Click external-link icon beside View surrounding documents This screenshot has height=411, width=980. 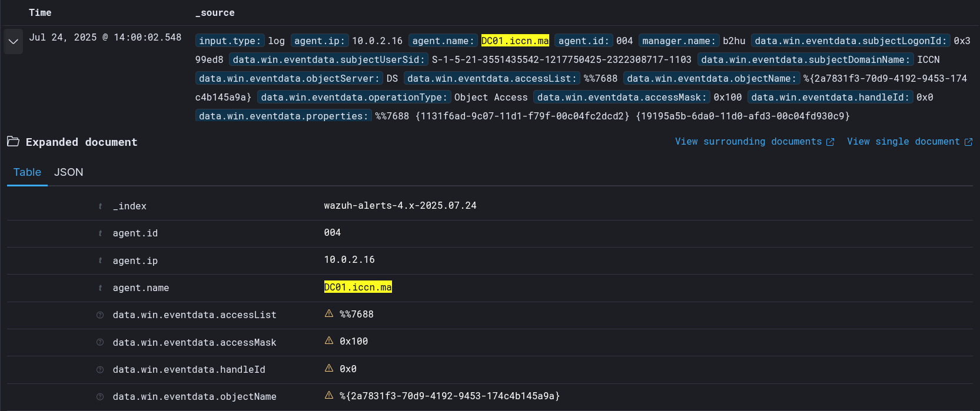(830, 142)
